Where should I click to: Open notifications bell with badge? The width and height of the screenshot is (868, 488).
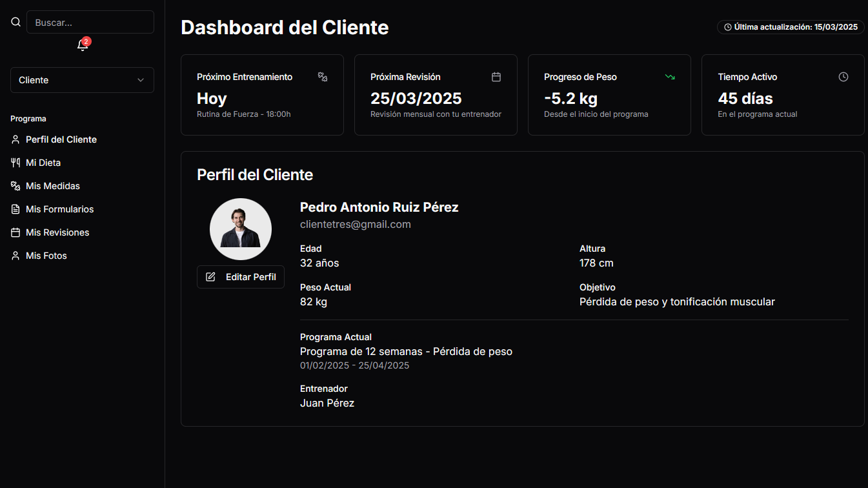tap(83, 45)
